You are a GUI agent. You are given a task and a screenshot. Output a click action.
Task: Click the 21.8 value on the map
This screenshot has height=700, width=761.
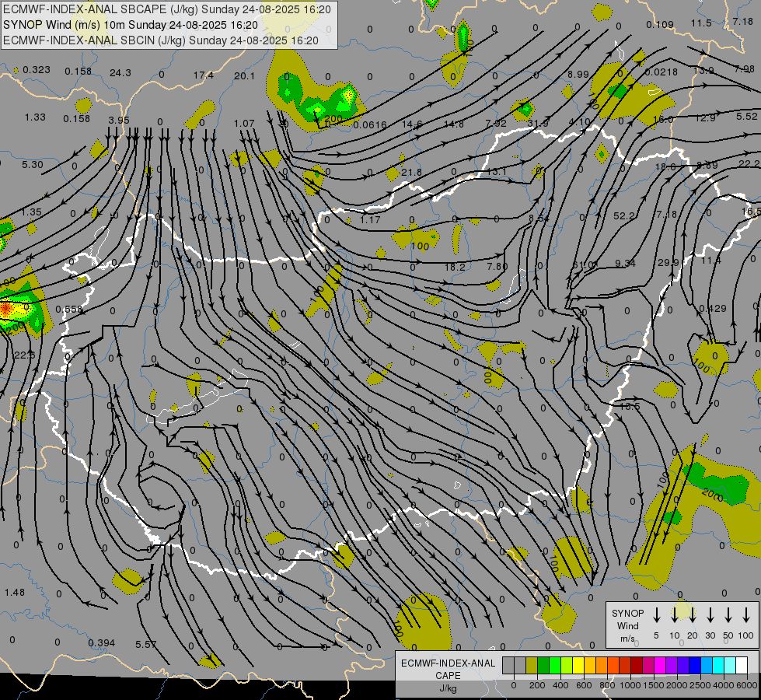[x=411, y=172]
